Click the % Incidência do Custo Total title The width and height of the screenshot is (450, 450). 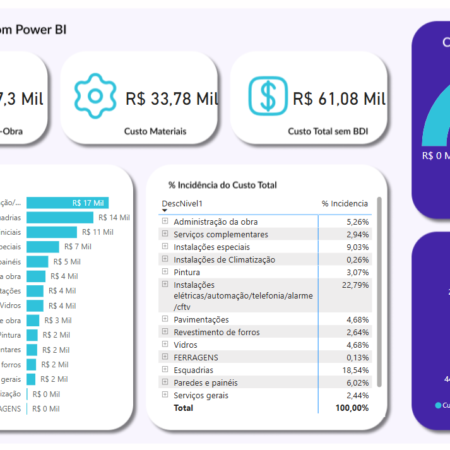point(223,185)
